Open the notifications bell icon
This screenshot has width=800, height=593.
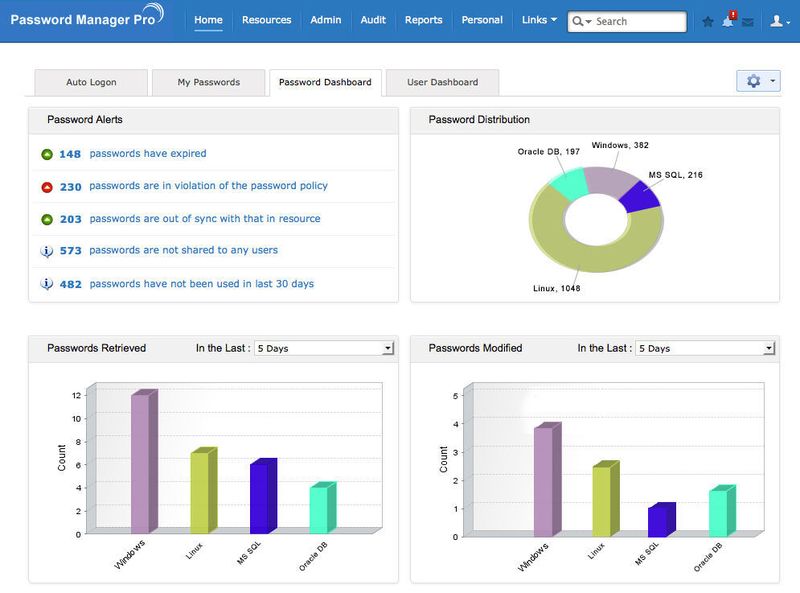tap(729, 19)
